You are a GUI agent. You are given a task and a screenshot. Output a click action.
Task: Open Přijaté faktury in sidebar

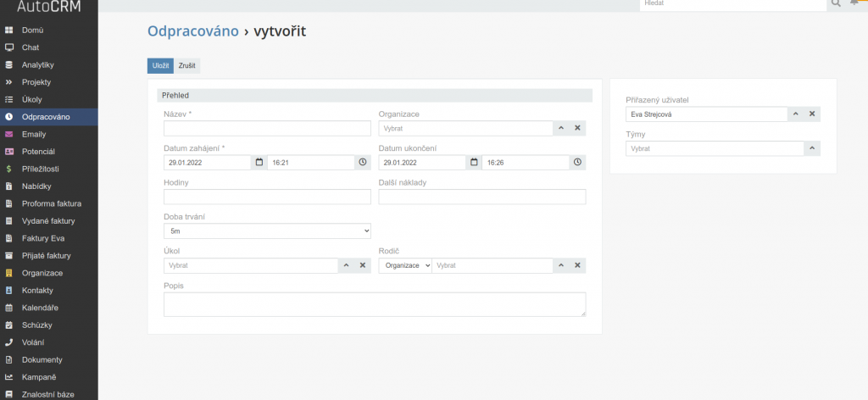click(48, 256)
